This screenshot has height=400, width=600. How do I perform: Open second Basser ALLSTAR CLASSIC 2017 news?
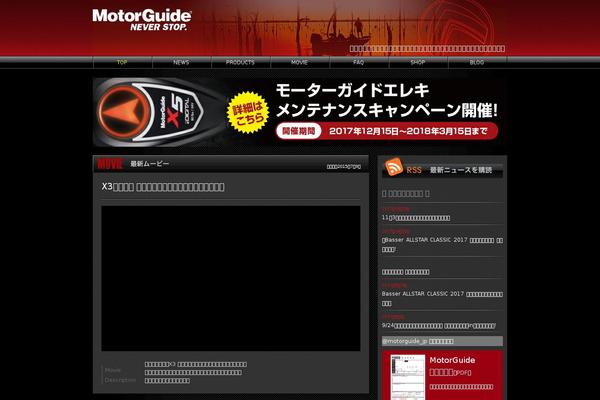point(442,298)
